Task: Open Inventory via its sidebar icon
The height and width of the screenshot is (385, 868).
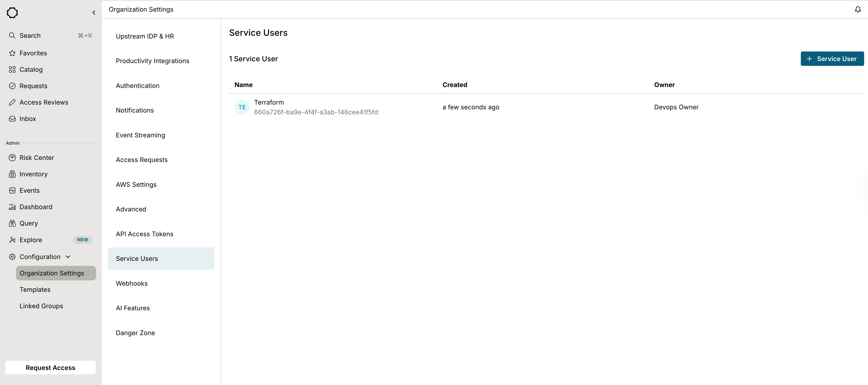Action: [12, 174]
